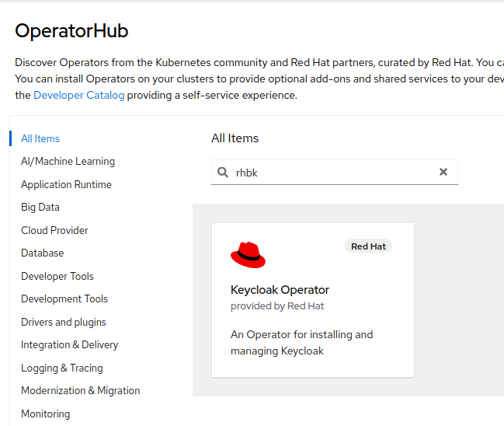
Task: Show Logging & Tracing operators
Action: [x=61, y=368]
